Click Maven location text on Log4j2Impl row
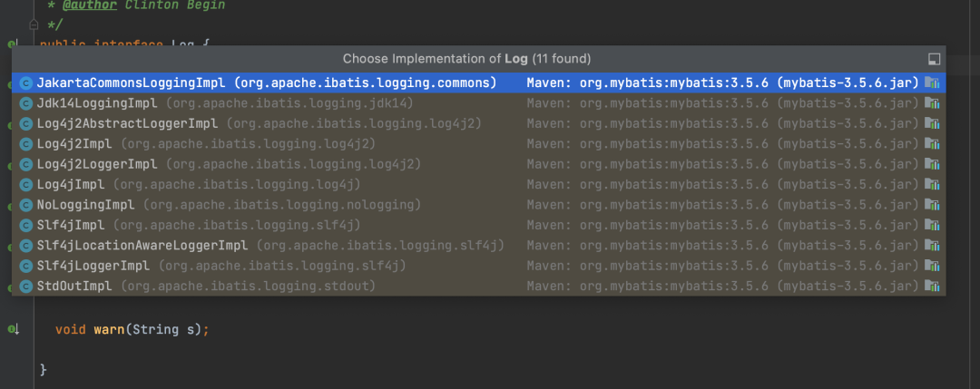 723,144
